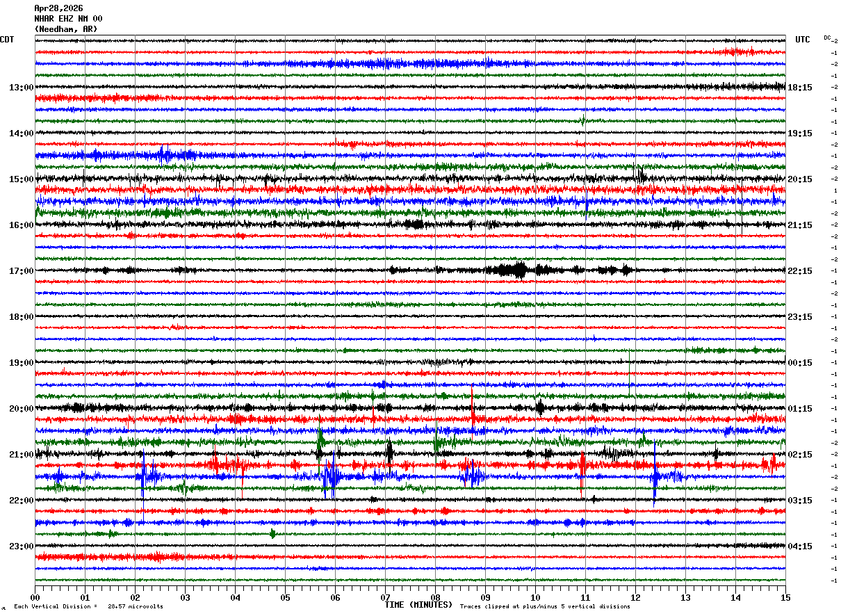Click the minute 08 tick label
The width and height of the screenshot is (841, 616).
click(435, 597)
